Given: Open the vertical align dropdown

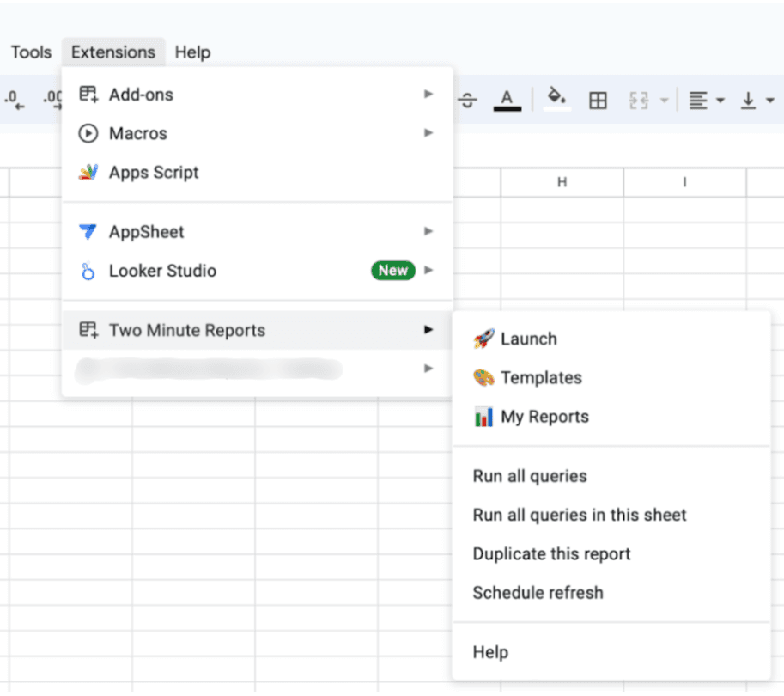Looking at the screenshot, I should coord(757,101).
